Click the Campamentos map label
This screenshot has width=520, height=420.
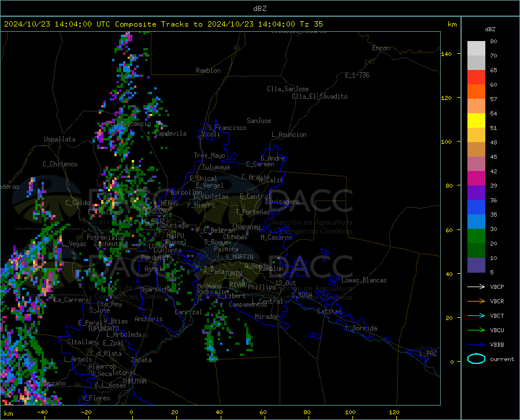click(x=248, y=304)
